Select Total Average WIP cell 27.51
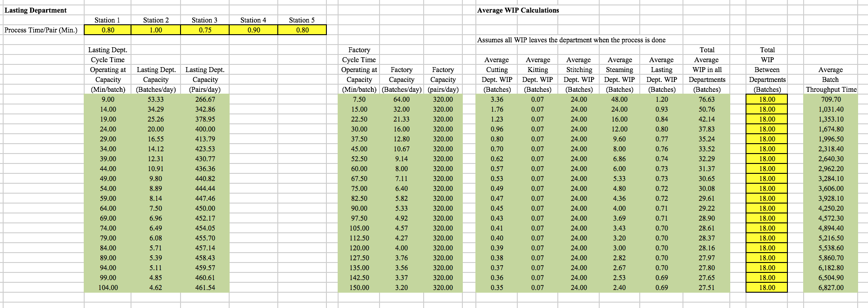 point(707,287)
